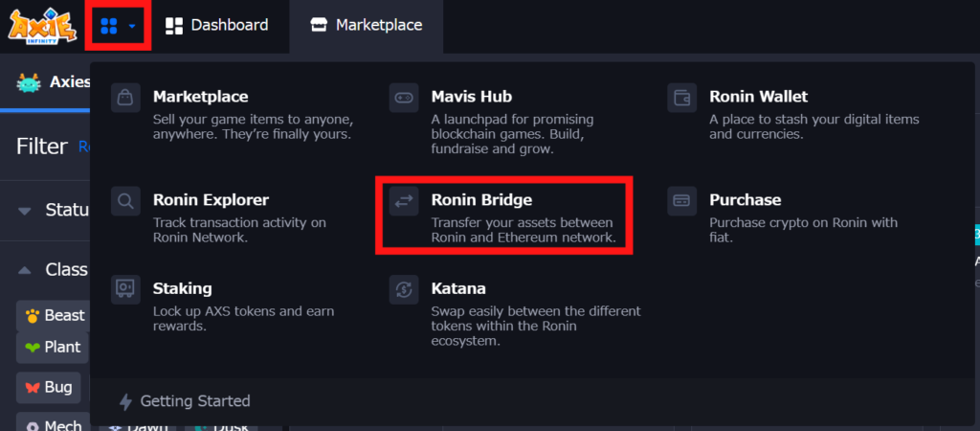Click the Axie Infinity logo
The height and width of the screenshot is (431, 980).
click(40, 26)
